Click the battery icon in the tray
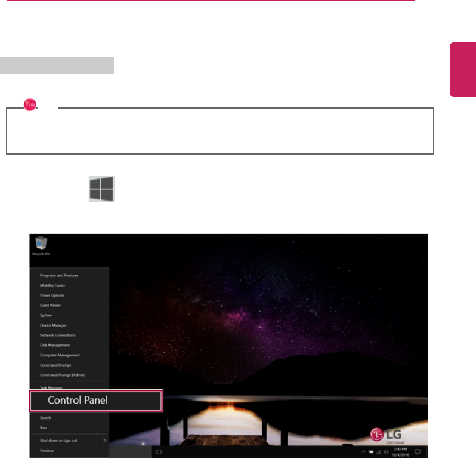476x471 pixels. pos(371,452)
